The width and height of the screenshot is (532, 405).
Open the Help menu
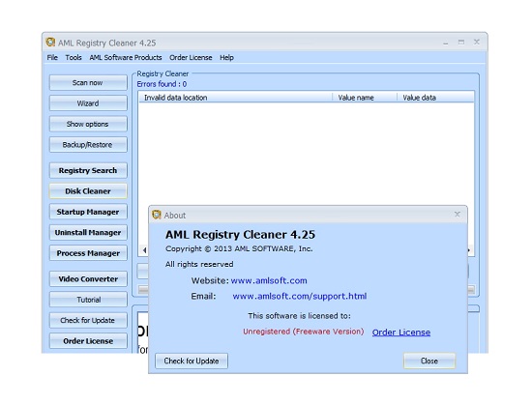[x=226, y=58]
